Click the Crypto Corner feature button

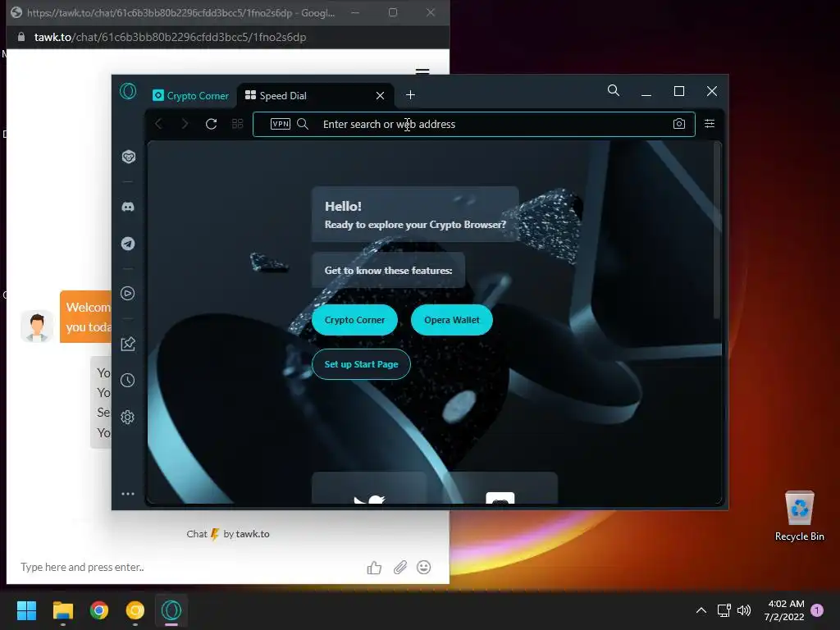pyautogui.click(x=354, y=320)
